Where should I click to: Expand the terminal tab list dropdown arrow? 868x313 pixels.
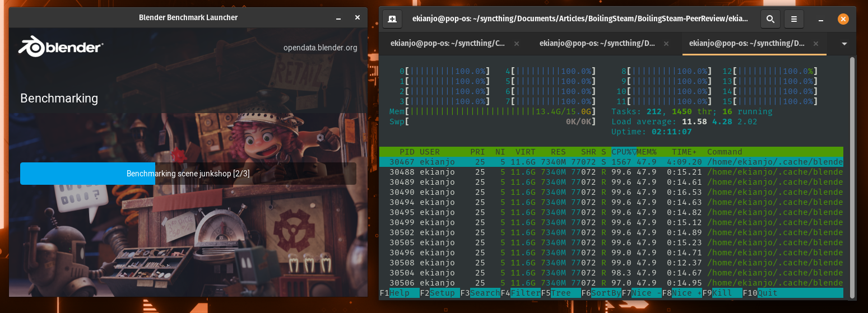coord(844,44)
